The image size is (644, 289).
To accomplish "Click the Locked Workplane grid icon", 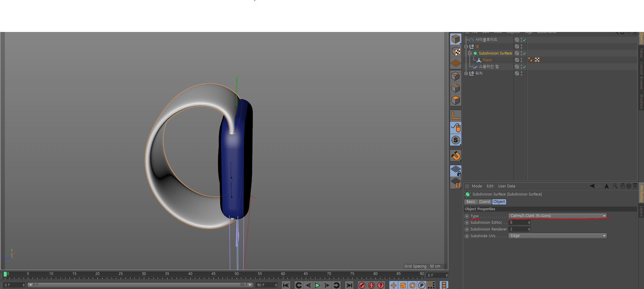I will pyautogui.click(x=456, y=171).
